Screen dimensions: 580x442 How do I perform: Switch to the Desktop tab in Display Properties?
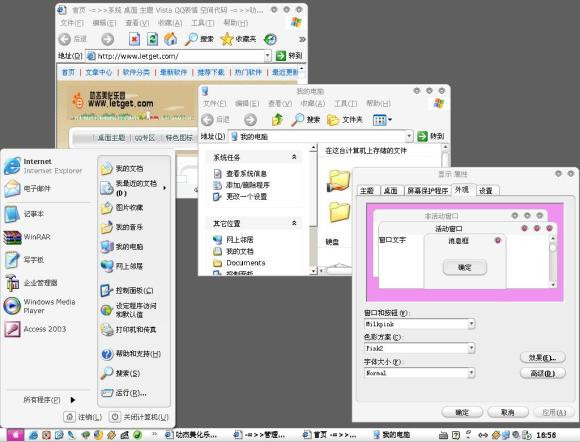click(390, 190)
